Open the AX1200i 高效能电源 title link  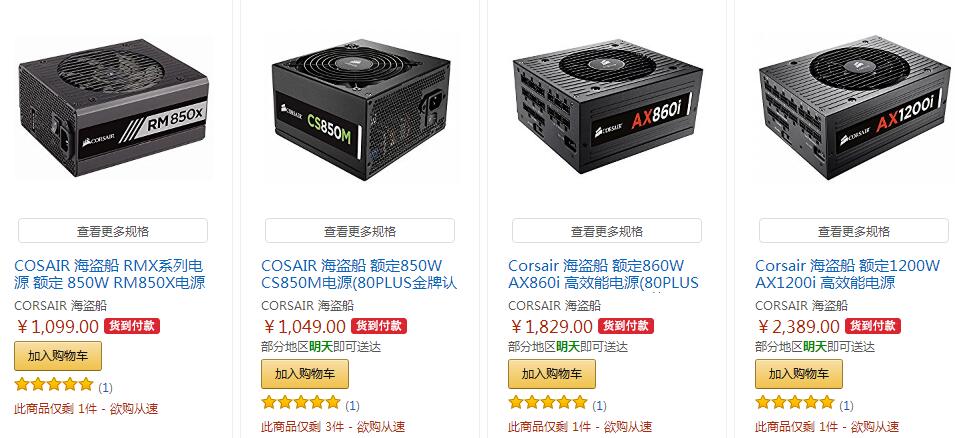(x=847, y=274)
